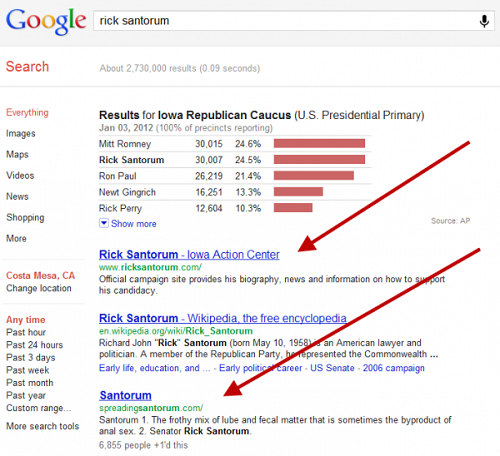Click About 2,730,000 results stats text
Viewport: 500px width, 456px height.
(180, 69)
